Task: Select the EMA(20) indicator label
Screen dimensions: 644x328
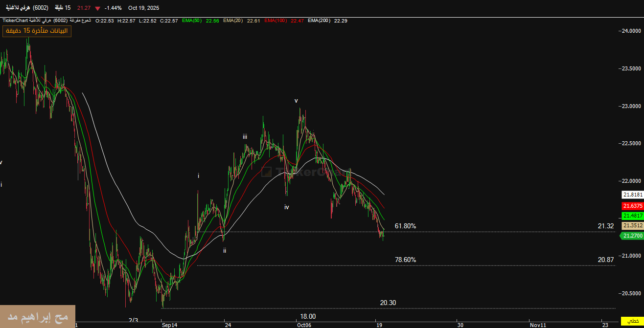Action: pos(232,21)
